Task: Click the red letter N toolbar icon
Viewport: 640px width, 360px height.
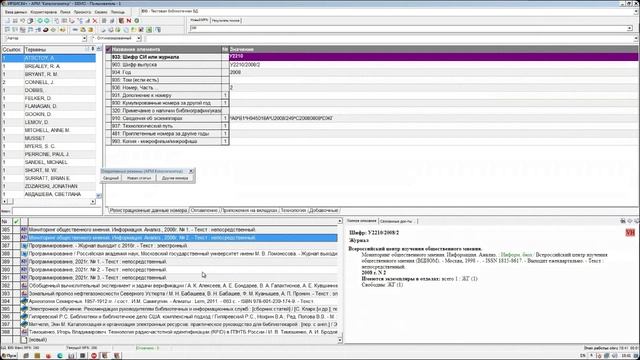Action: click(x=129, y=20)
